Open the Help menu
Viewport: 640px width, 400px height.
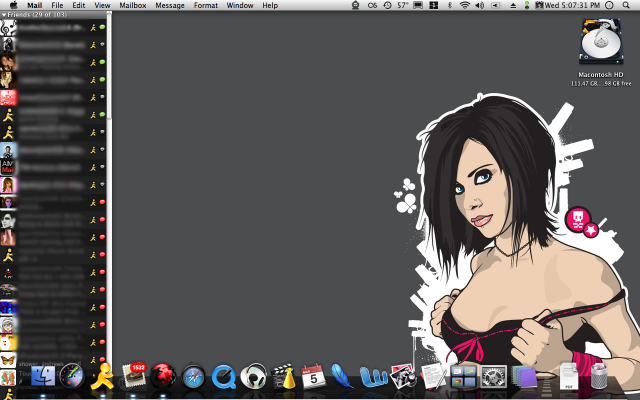click(270, 5)
